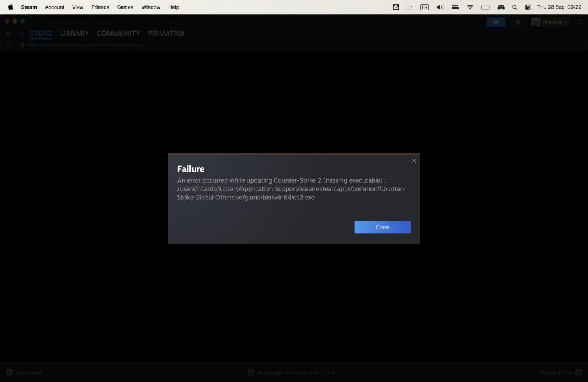Open the notifications bell
The width and height of the screenshot is (588, 382).
pyautogui.click(x=517, y=22)
